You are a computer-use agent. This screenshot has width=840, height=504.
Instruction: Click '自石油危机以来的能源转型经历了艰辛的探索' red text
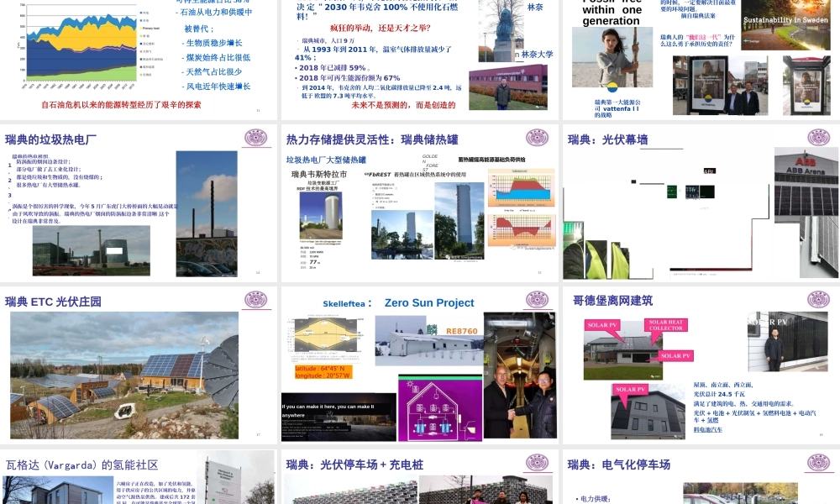[121, 104]
